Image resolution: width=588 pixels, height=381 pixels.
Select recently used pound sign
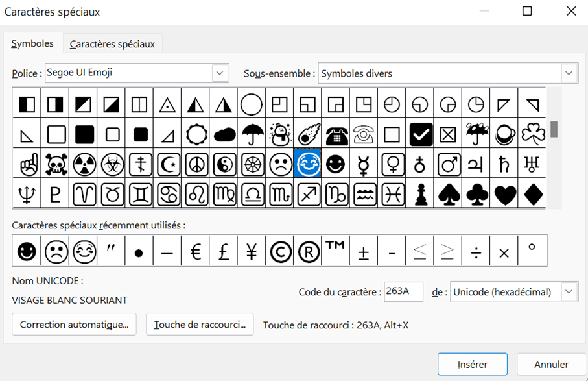click(224, 251)
